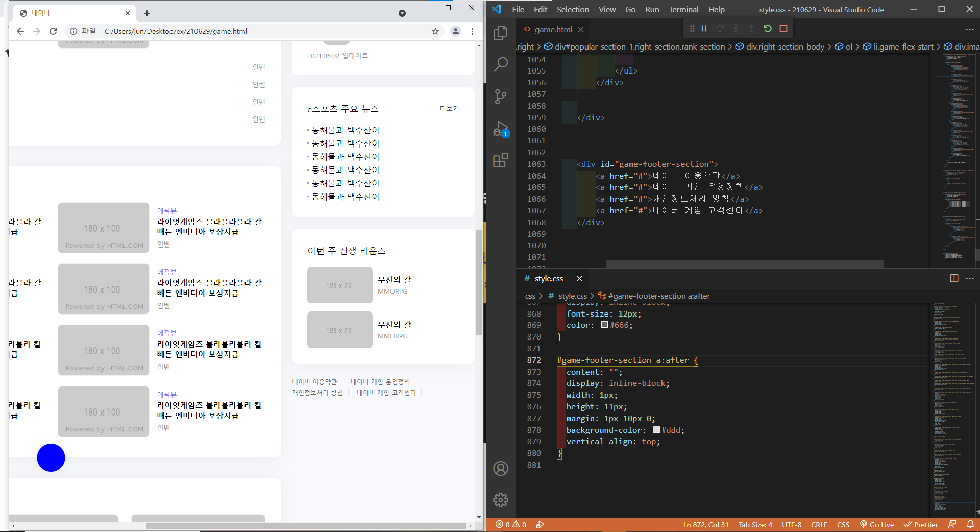The width and height of the screenshot is (980, 532).
Task: Open the 개인정보처리 방침 footer link
Action: pyautogui.click(x=317, y=393)
